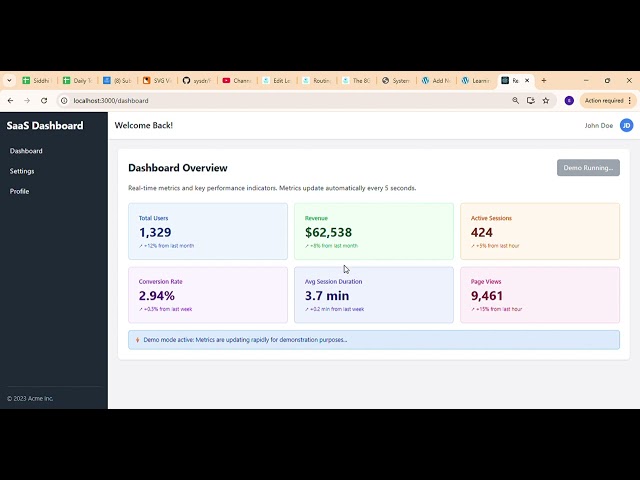This screenshot has height=480, width=640.
Task: Open a new browser tab
Action: 544,81
